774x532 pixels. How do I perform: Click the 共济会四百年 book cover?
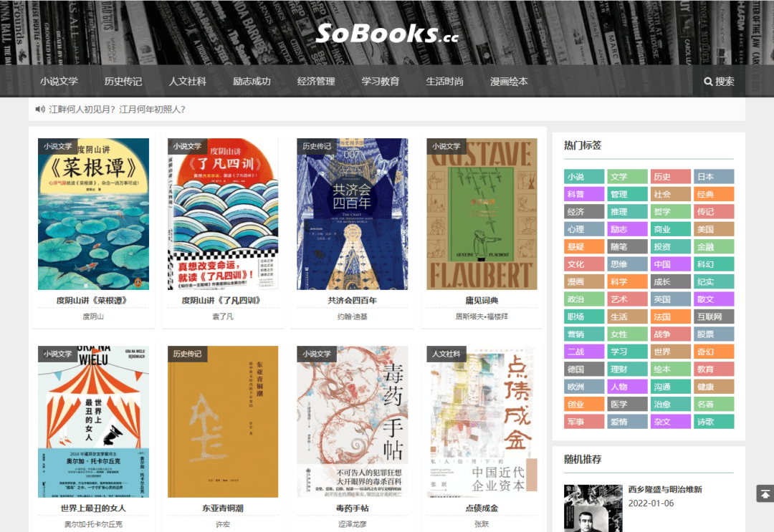pyautogui.click(x=353, y=214)
